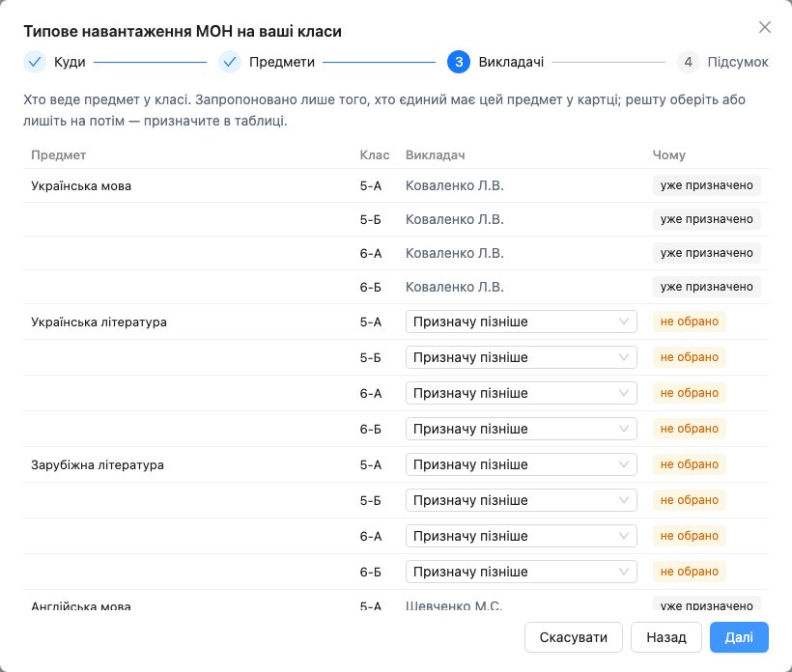Click the Чому column header
Screen dimensions: 792x672
click(x=668, y=155)
